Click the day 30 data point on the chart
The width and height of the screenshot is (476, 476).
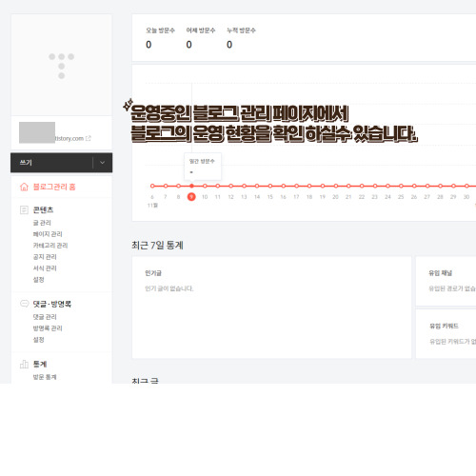coord(466,186)
